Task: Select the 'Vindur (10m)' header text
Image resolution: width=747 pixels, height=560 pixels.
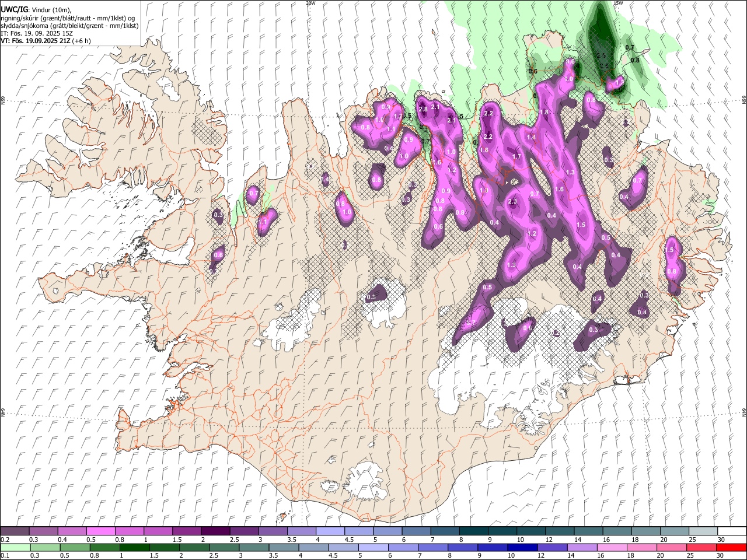Action: point(50,10)
